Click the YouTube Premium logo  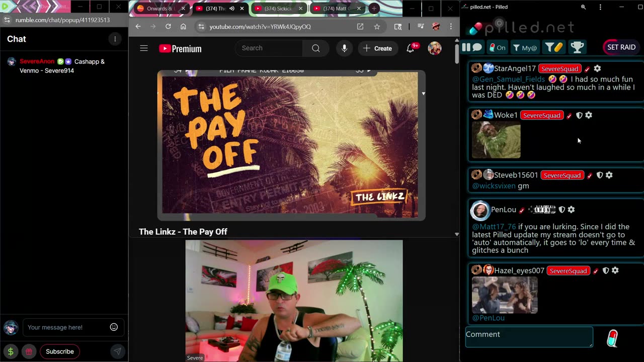pos(180,49)
